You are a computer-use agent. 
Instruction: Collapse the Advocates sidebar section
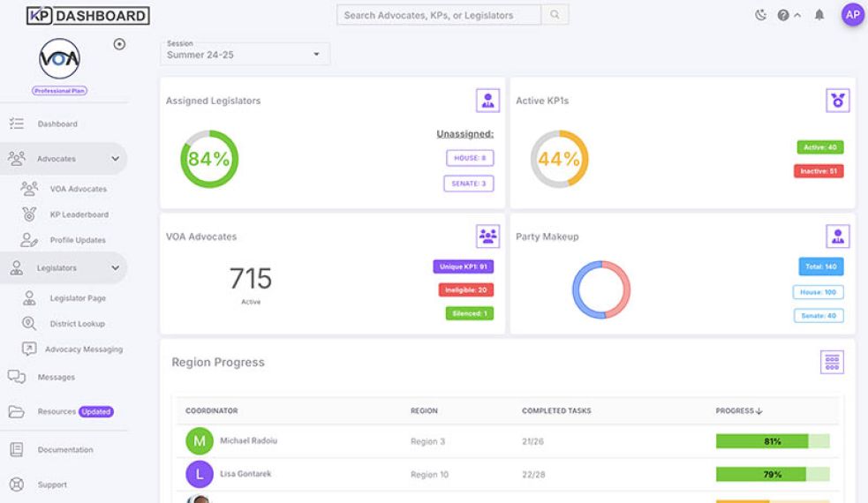(x=115, y=159)
